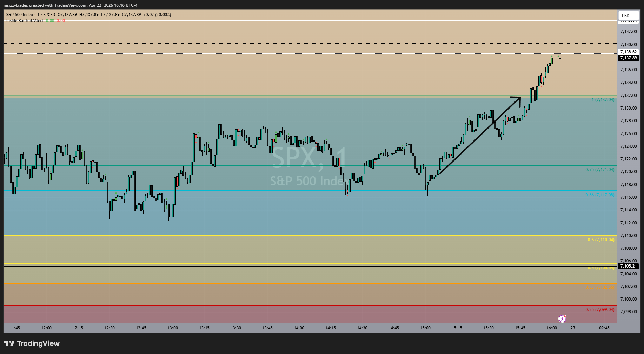This screenshot has width=644, height=354.
Task: Click the 12:15 time axis label
Action: coord(78,328)
